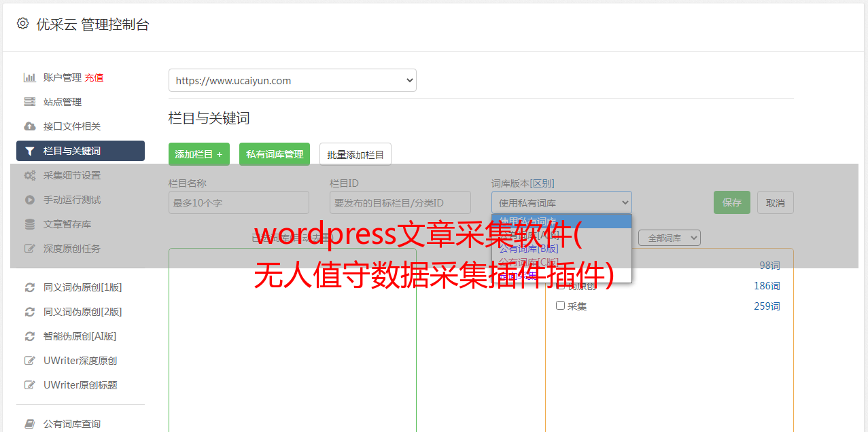This screenshot has width=868, height=432.
Task: Tick the 伪原创 checkbox
Action: (x=561, y=285)
